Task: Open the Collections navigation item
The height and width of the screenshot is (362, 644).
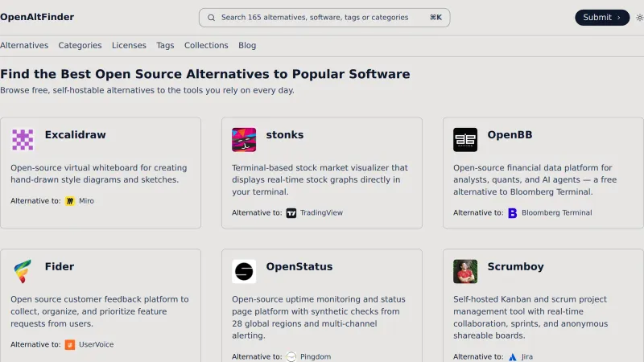Action: [206, 46]
